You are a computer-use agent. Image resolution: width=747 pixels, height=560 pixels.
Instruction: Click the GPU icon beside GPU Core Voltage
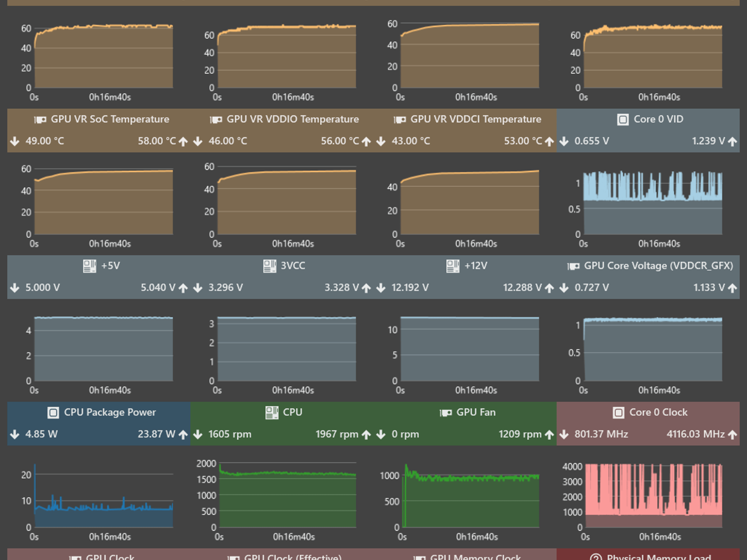pyautogui.click(x=573, y=266)
